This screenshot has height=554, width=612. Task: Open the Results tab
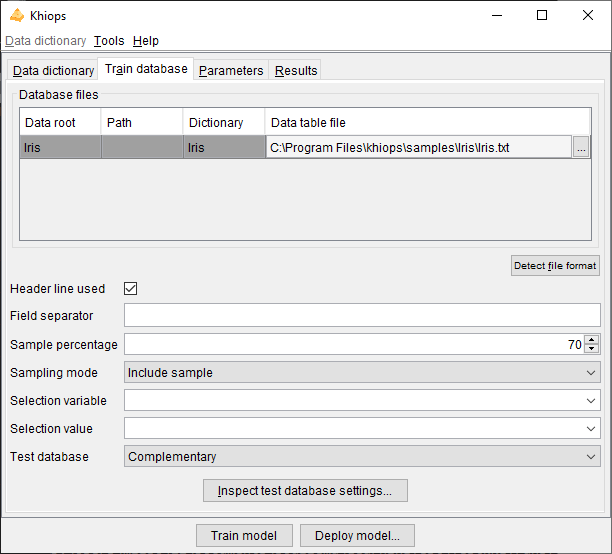(296, 71)
